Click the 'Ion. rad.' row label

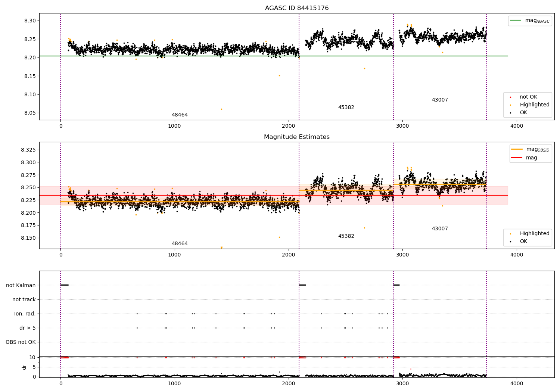tap(25, 314)
